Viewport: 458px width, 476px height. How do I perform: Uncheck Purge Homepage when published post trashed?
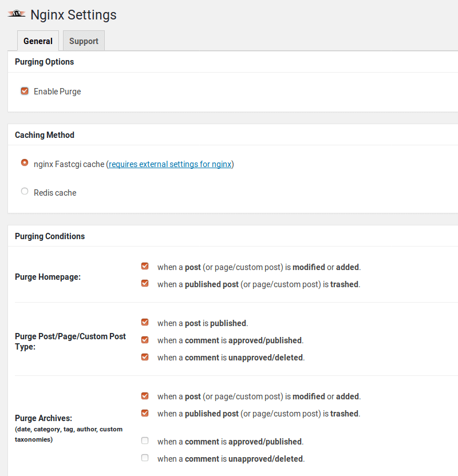pos(145,283)
